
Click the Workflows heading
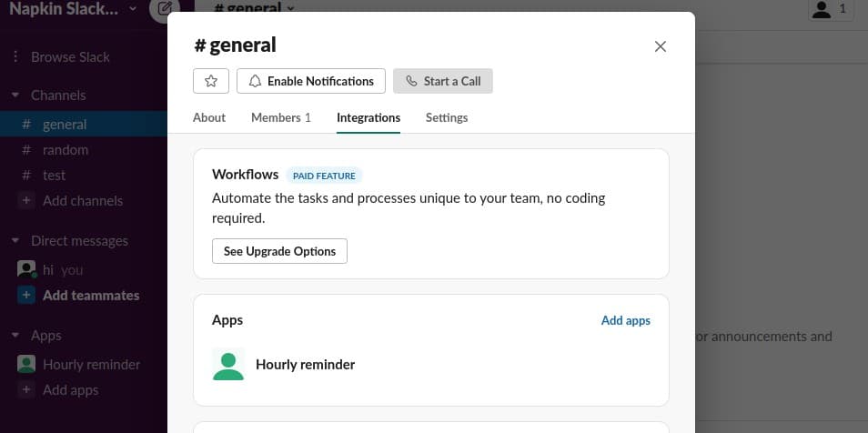pyautogui.click(x=246, y=175)
